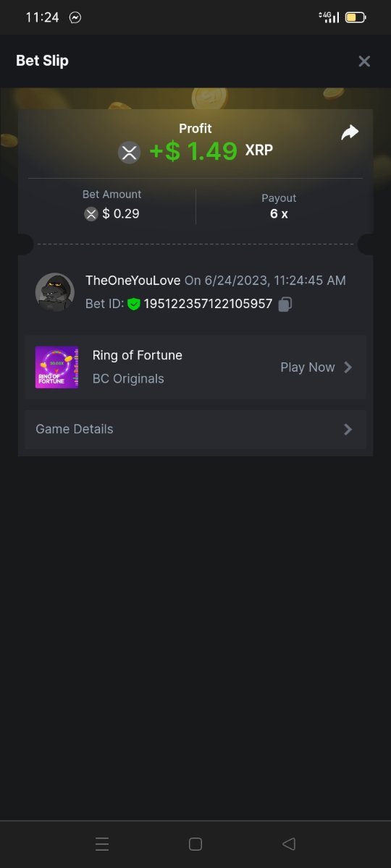The width and height of the screenshot is (391, 868).
Task: Tap the XRP icon next to Bet Amount
Action: [91, 213]
